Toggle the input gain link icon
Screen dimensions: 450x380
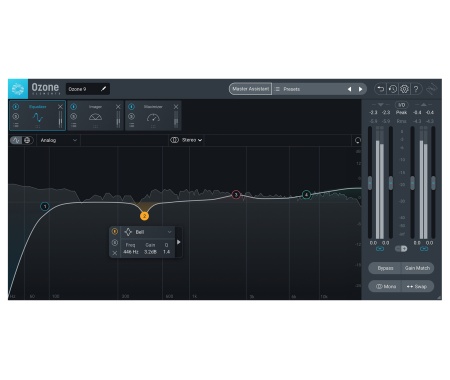[380, 249]
